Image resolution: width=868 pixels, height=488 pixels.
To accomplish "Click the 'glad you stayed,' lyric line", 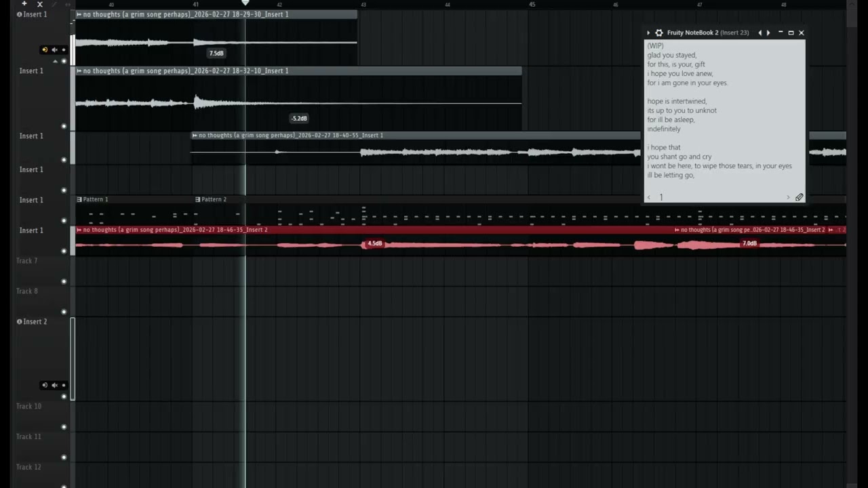I will coord(672,55).
